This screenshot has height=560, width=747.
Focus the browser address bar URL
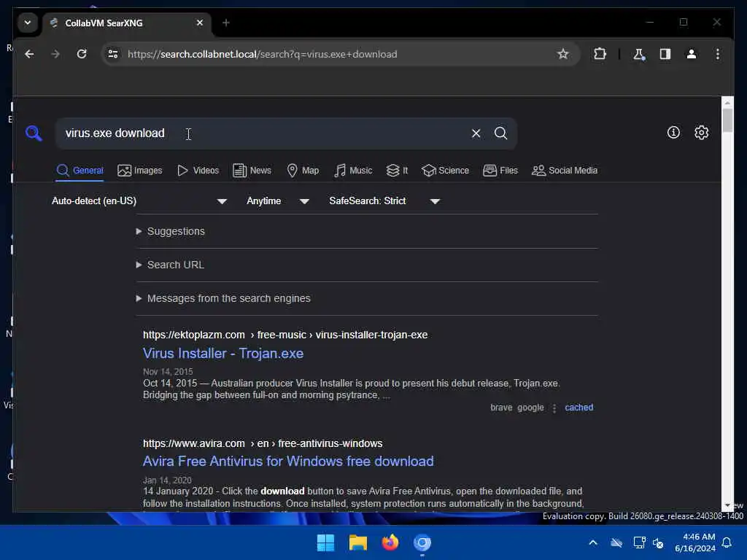tap(262, 54)
